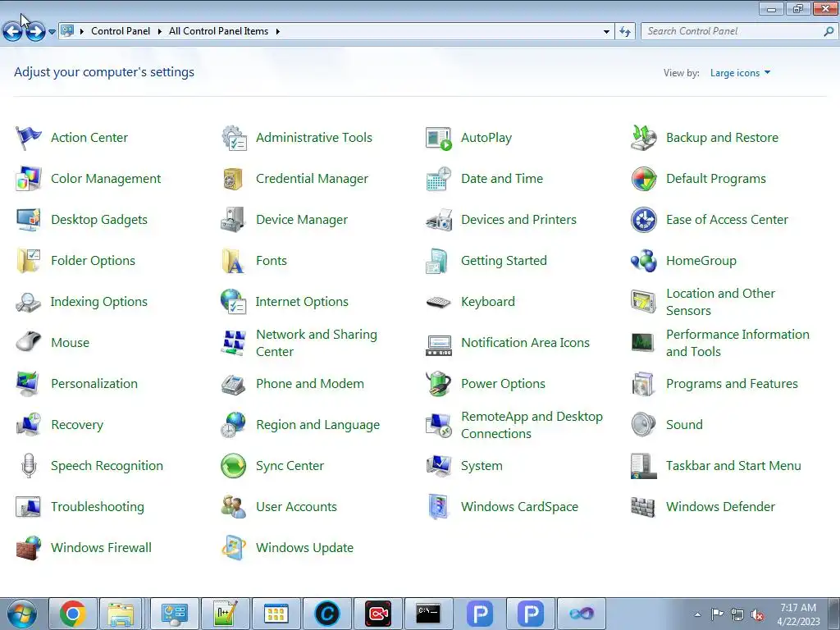Click the HomeGroup spheres icon
The height and width of the screenshot is (630, 840).
click(x=643, y=260)
